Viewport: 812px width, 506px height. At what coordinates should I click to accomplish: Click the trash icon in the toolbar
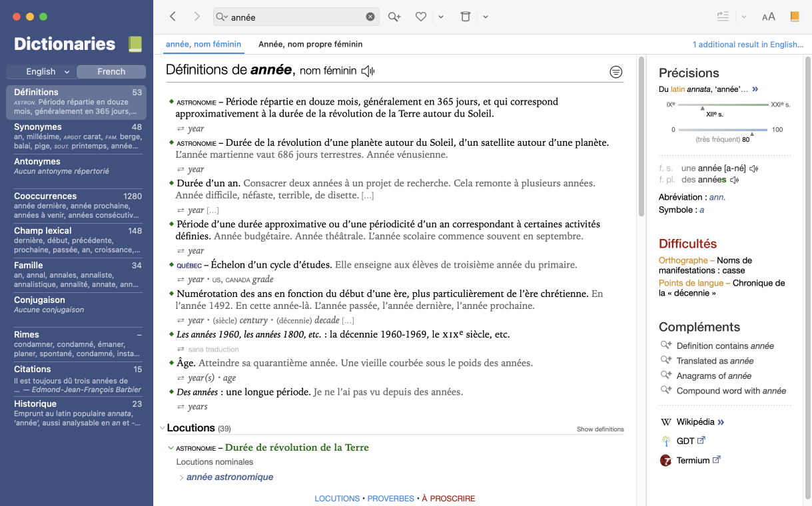(x=466, y=17)
